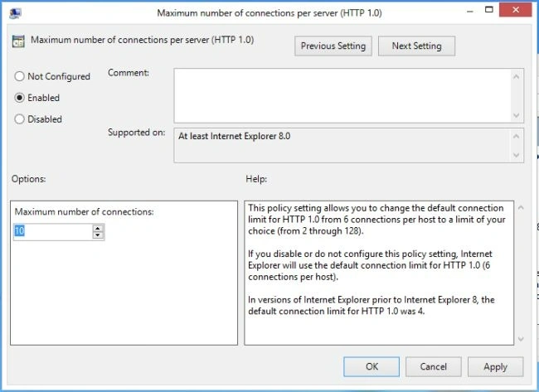Increase maximum connections with up spinner arrow

tap(98, 228)
